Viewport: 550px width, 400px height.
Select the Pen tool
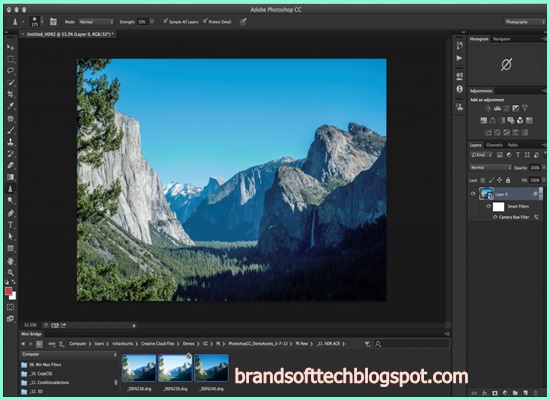(11, 213)
